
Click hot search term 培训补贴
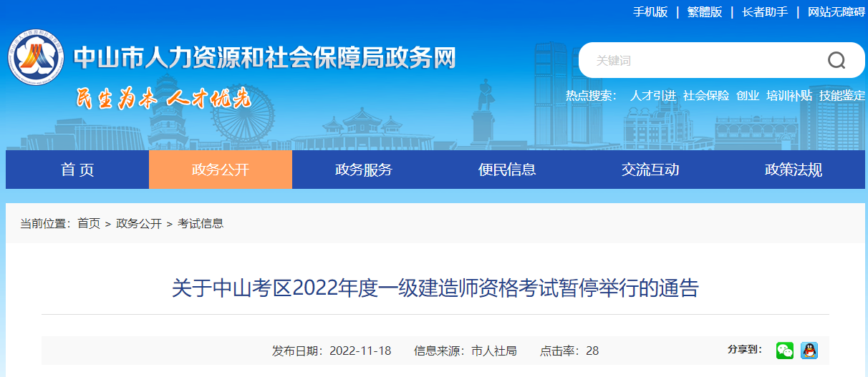click(789, 96)
